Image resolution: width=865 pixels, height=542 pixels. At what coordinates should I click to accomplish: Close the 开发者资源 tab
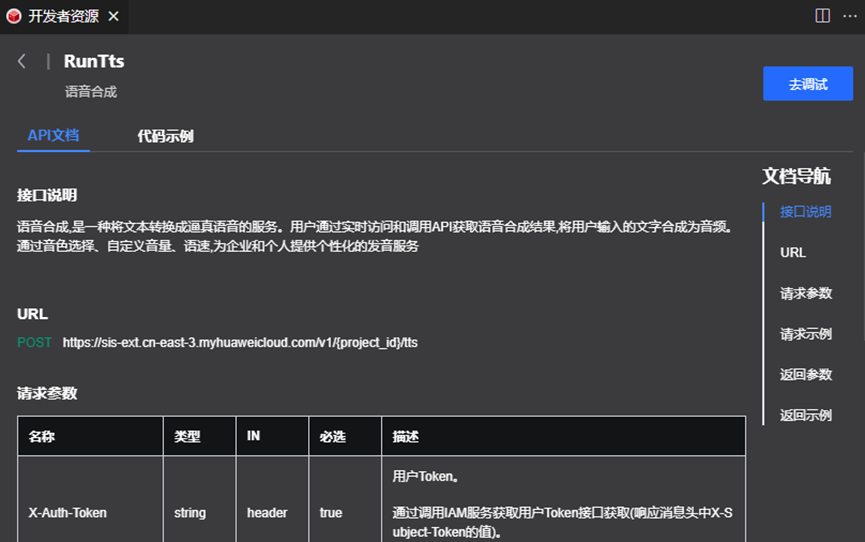113,16
